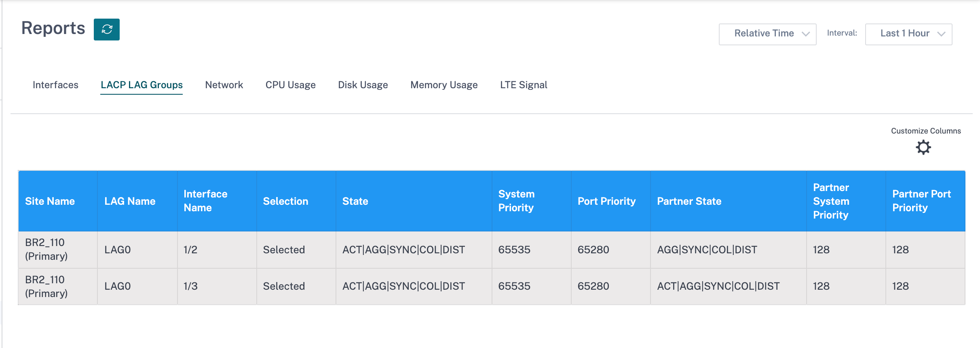980x348 pixels.
Task: Click the LAG Name column header
Action: coord(137,201)
